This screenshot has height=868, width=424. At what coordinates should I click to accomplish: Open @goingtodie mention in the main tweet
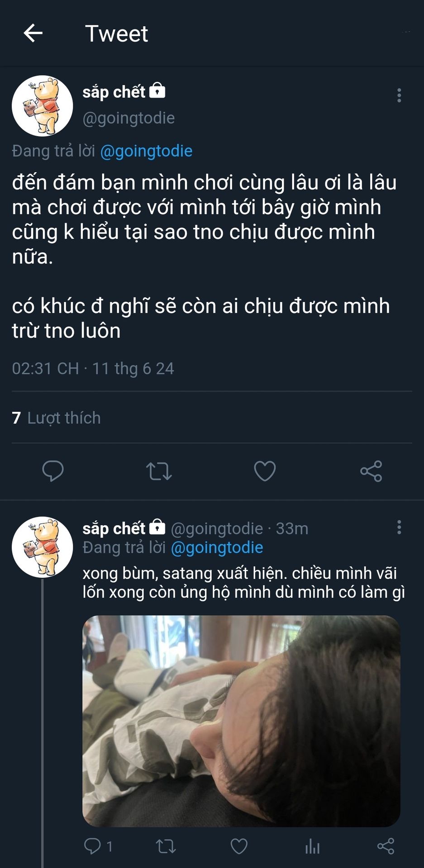pyautogui.click(x=146, y=151)
